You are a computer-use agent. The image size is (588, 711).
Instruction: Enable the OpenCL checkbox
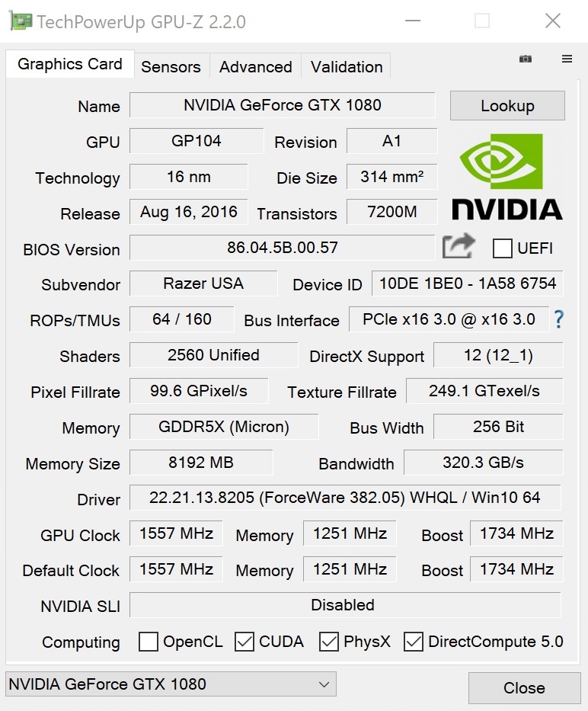coord(149,642)
